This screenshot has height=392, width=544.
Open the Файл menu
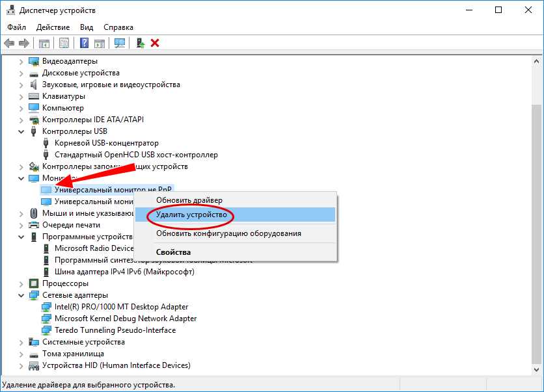tap(16, 27)
